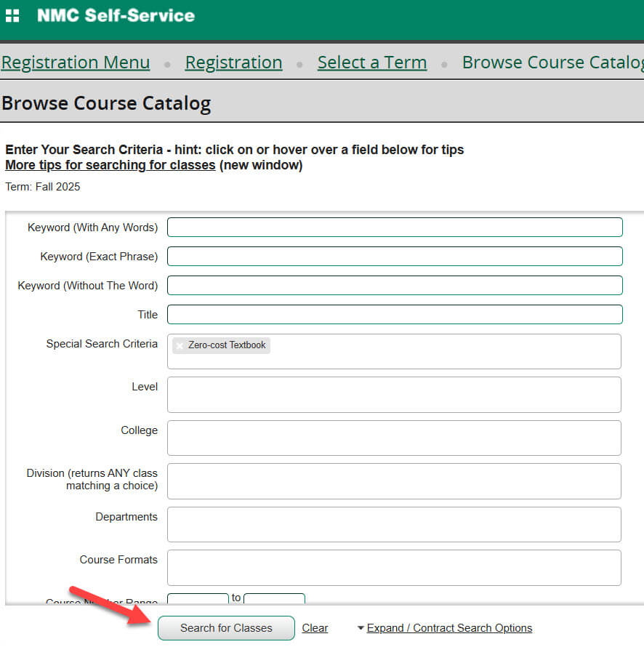Navigate to Select a Term breadcrumb
644x647 pixels.
(371, 63)
